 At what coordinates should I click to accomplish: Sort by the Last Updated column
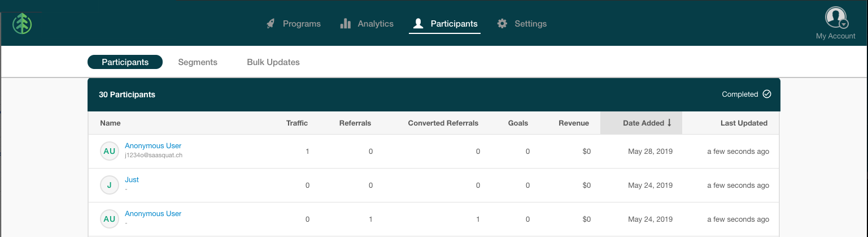click(743, 123)
